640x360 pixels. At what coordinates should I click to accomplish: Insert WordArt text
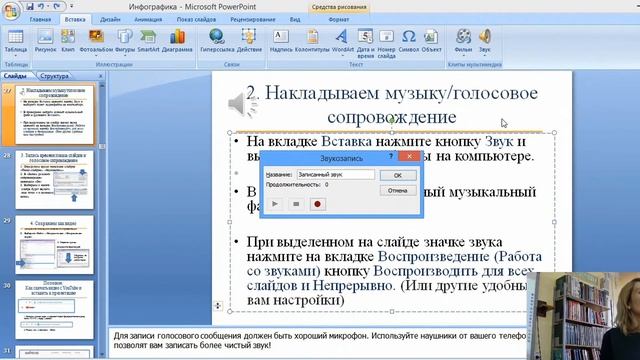343,41
